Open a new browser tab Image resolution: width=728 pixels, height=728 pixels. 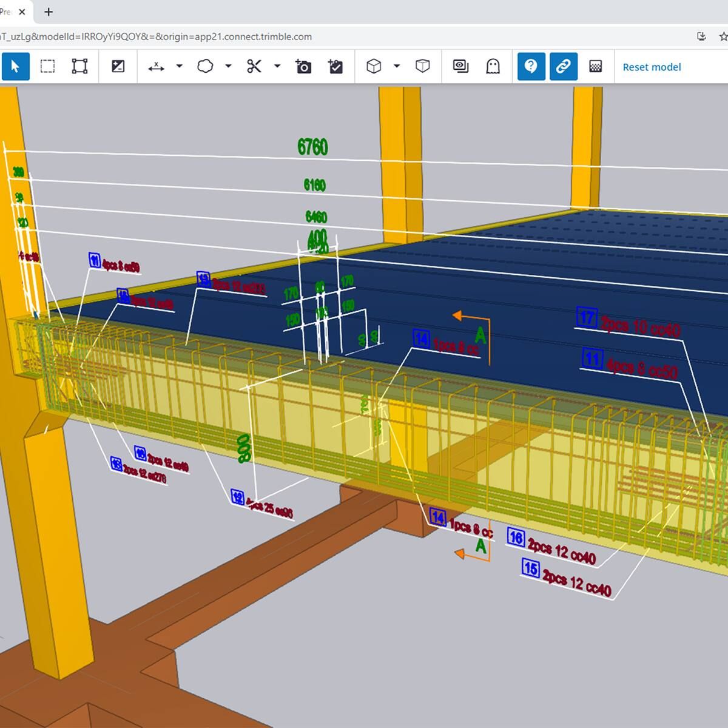click(49, 12)
